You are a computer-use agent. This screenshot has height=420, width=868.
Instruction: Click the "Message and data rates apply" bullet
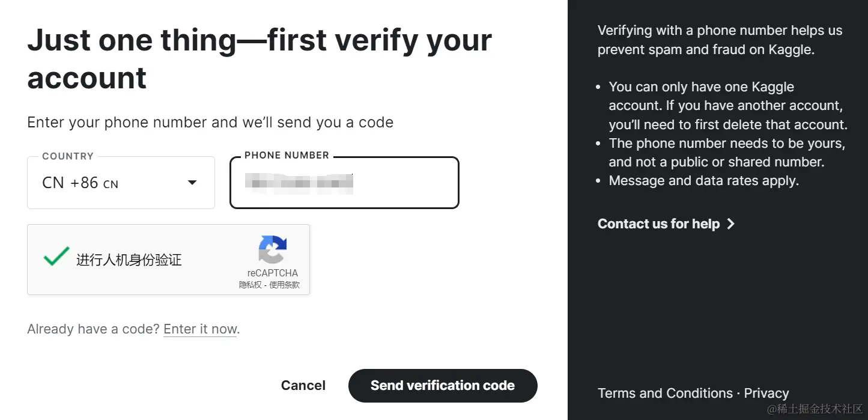click(x=703, y=181)
